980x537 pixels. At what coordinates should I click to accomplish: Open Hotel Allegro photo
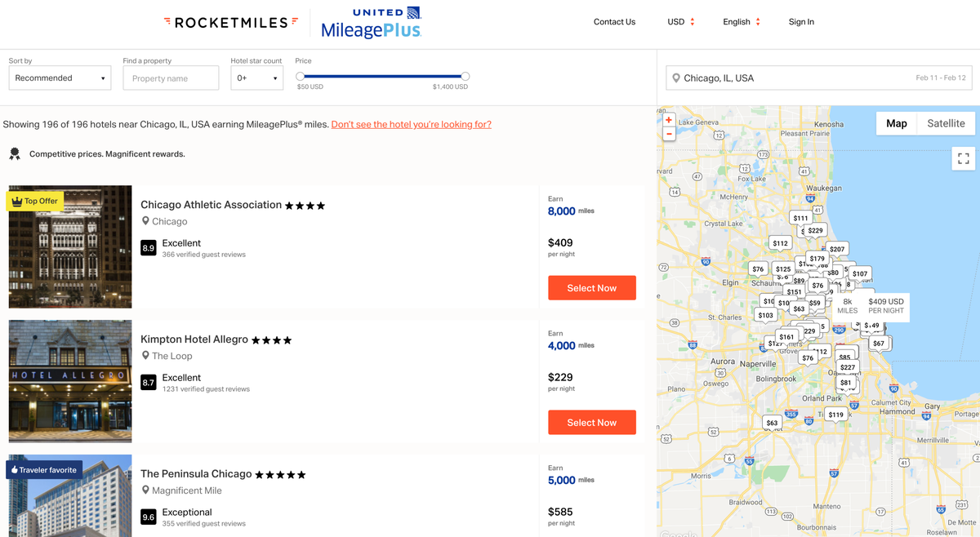[x=70, y=381]
